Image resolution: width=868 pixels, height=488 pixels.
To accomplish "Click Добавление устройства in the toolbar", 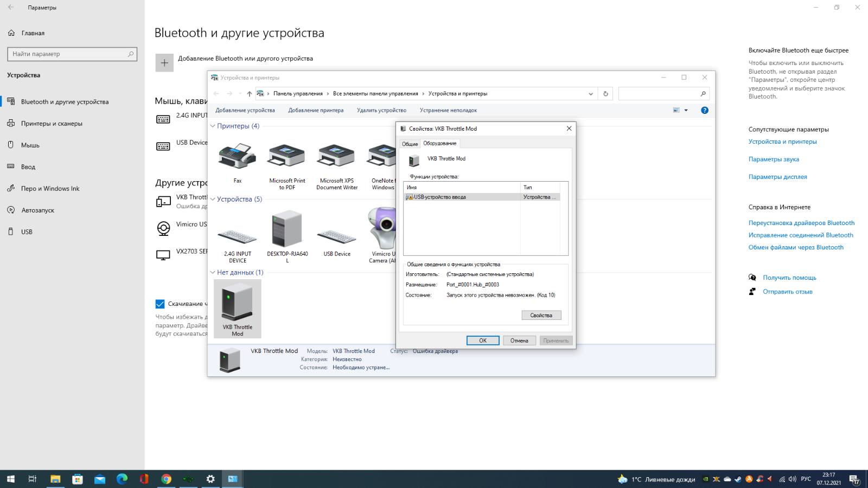I will coord(245,111).
